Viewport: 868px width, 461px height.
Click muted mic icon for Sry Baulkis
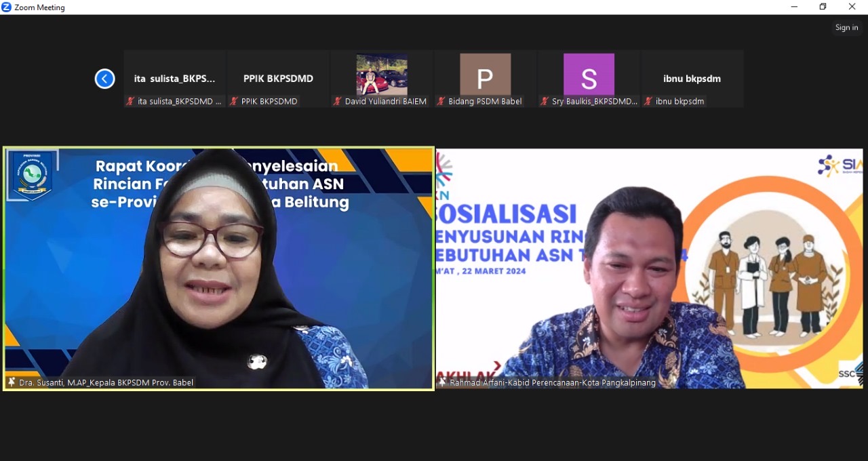coord(545,102)
